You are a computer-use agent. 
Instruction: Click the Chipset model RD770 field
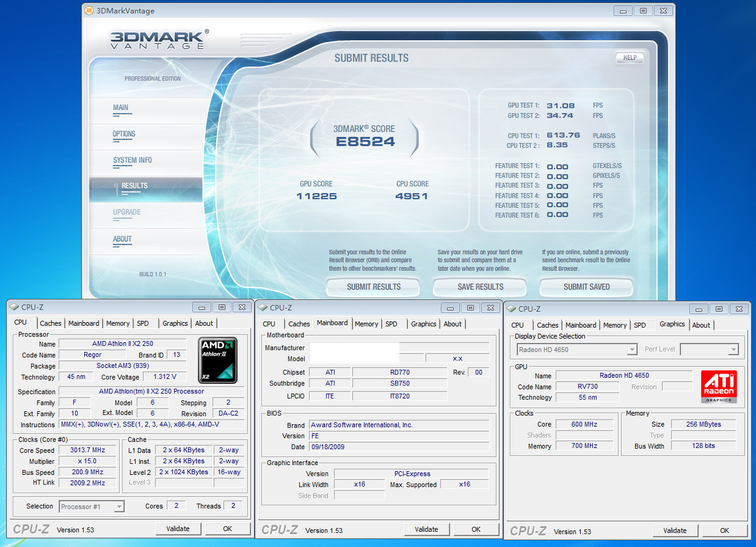point(399,372)
